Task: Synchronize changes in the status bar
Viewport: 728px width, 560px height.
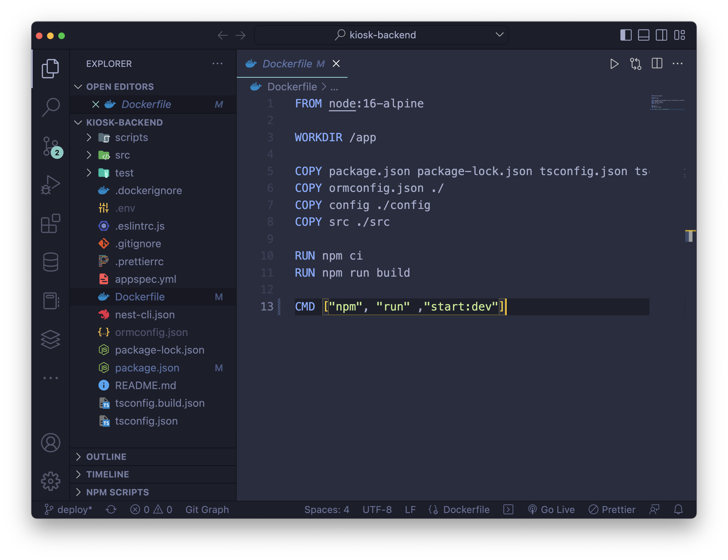Action: click(111, 510)
